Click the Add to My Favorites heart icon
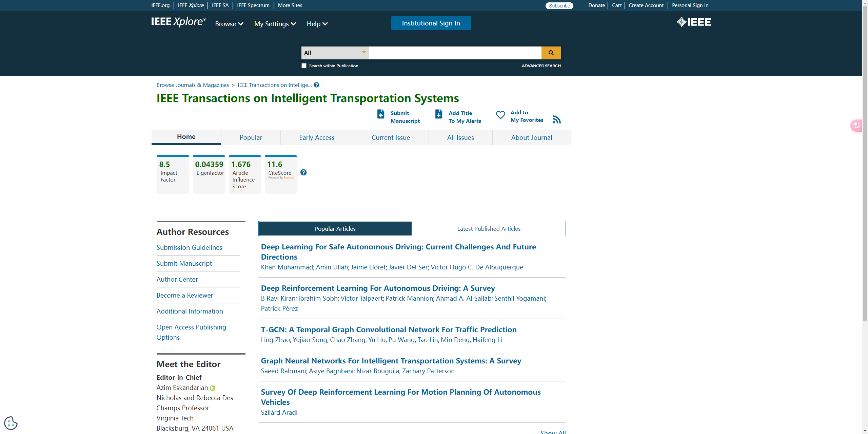This screenshot has width=868, height=434. click(500, 115)
